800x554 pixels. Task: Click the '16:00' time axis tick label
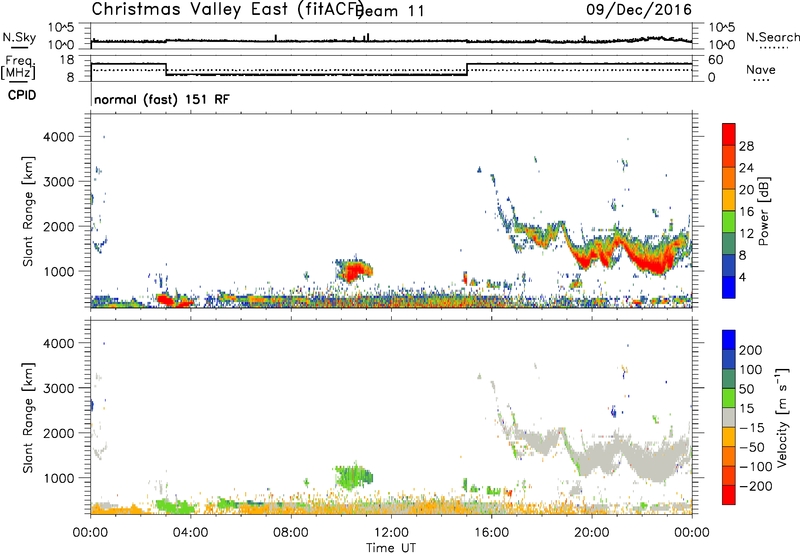coord(491,533)
